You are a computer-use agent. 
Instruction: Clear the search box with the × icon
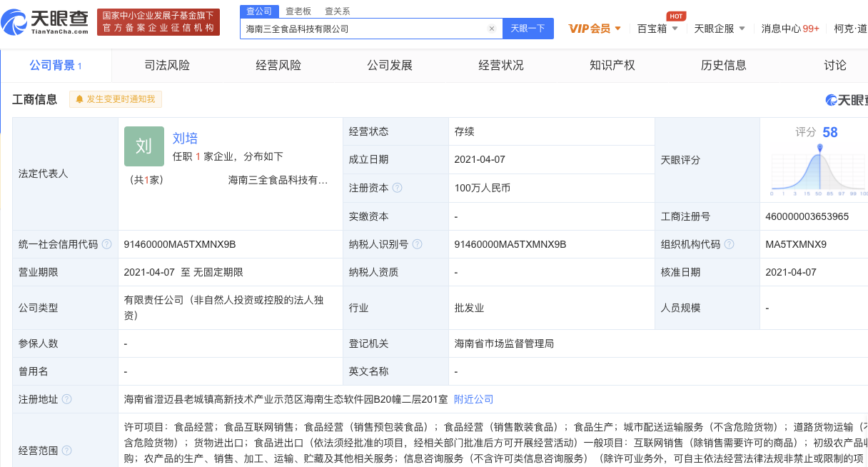click(x=491, y=28)
